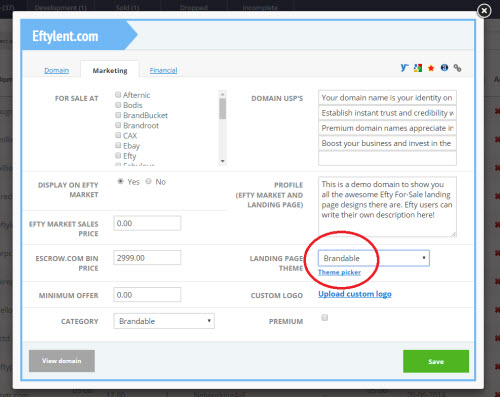The height and width of the screenshot is (397, 500).
Task: Open Sold (1) tab in background page
Action: (x=128, y=7)
